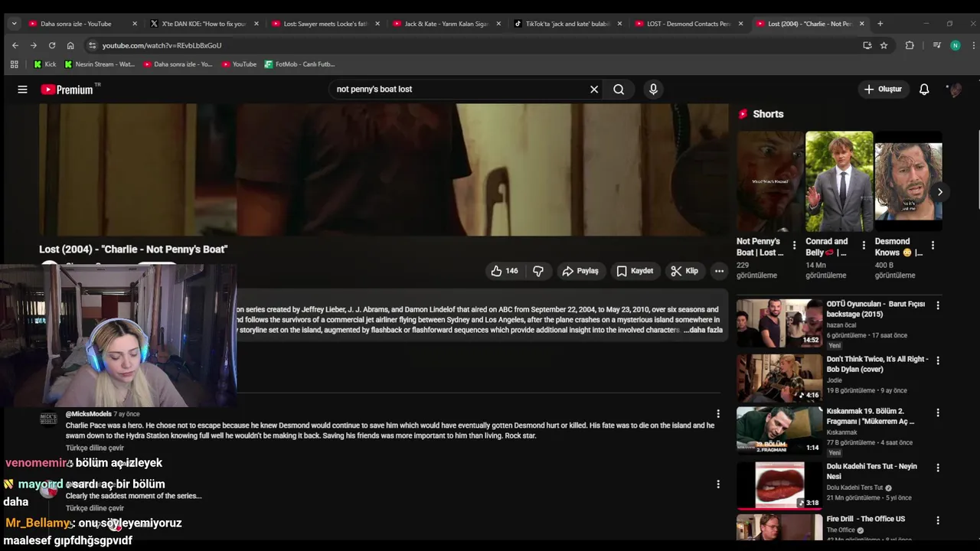Viewport: 980px width, 551px height.
Task: Open FotMob - Canlı Futbol bookmark
Action: pyautogui.click(x=299, y=64)
